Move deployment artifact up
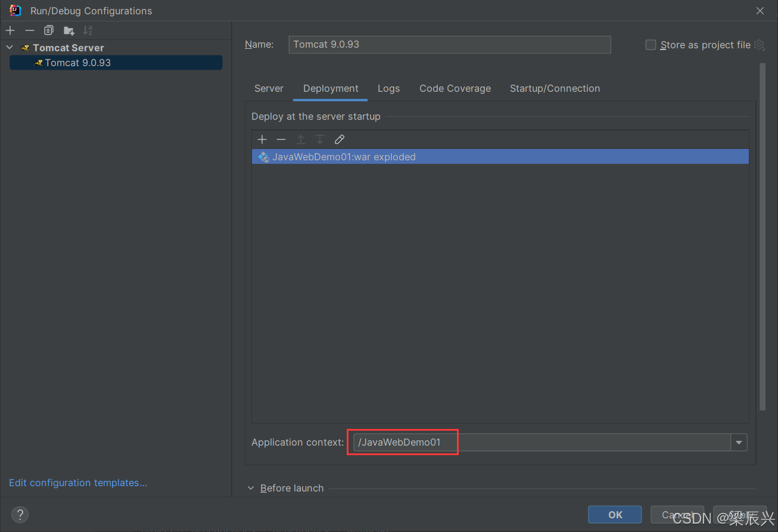The width and height of the screenshot is (778, 532). pos(301,139)
